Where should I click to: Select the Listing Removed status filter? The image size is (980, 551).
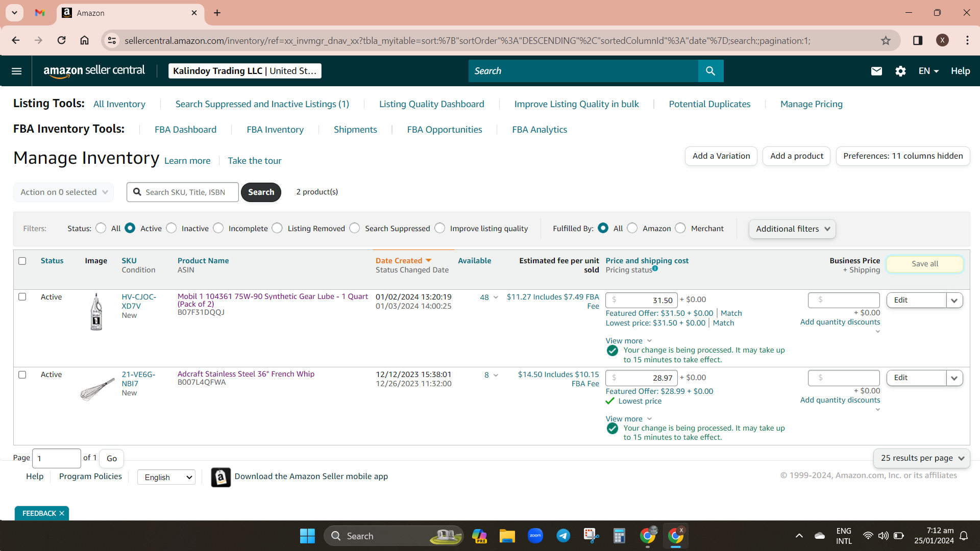pos(277,228)
